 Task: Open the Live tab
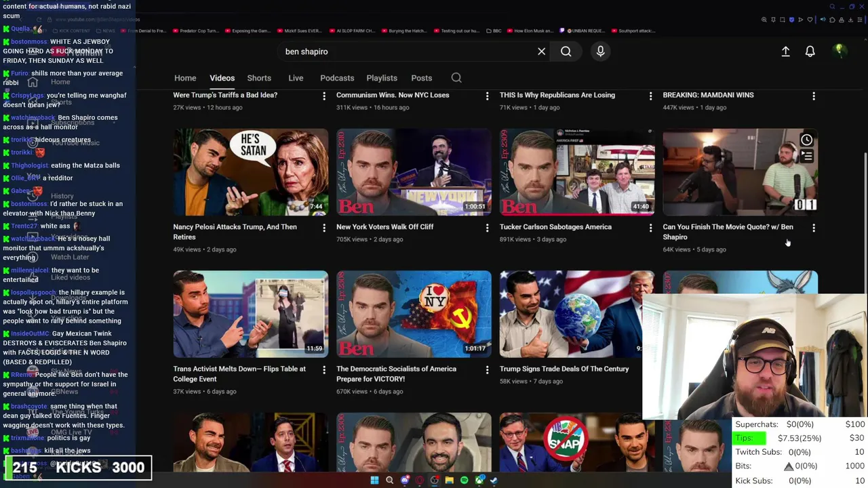click(x=296, y=78)
